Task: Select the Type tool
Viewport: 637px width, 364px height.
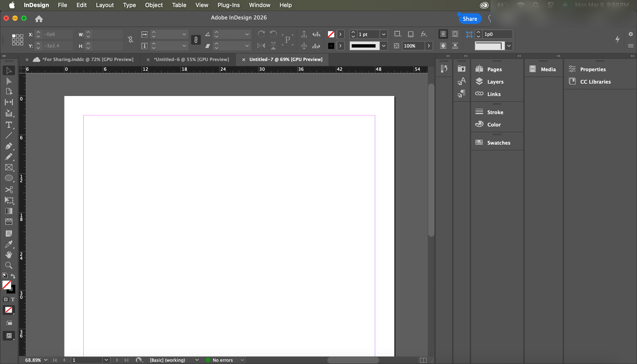Action: [9, 125]
